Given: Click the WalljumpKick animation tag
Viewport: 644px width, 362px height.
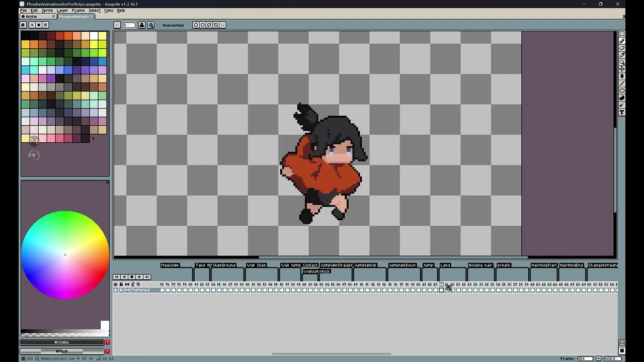Looking at the screenshot, I should (317, 271).
